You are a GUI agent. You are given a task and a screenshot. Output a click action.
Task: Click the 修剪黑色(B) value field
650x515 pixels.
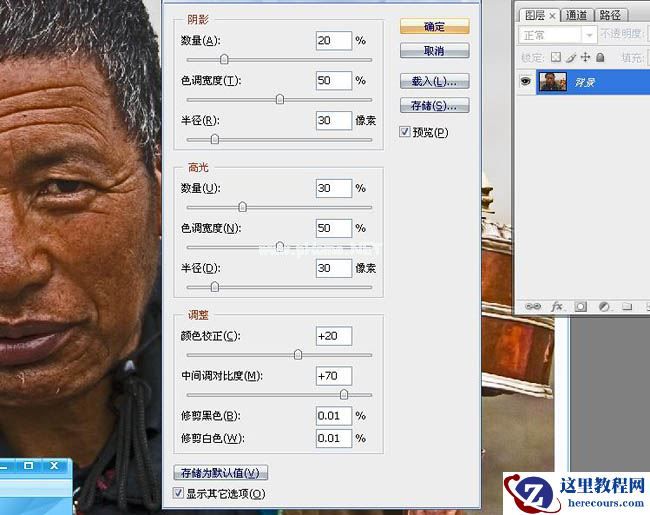click(x=334, y=416)
